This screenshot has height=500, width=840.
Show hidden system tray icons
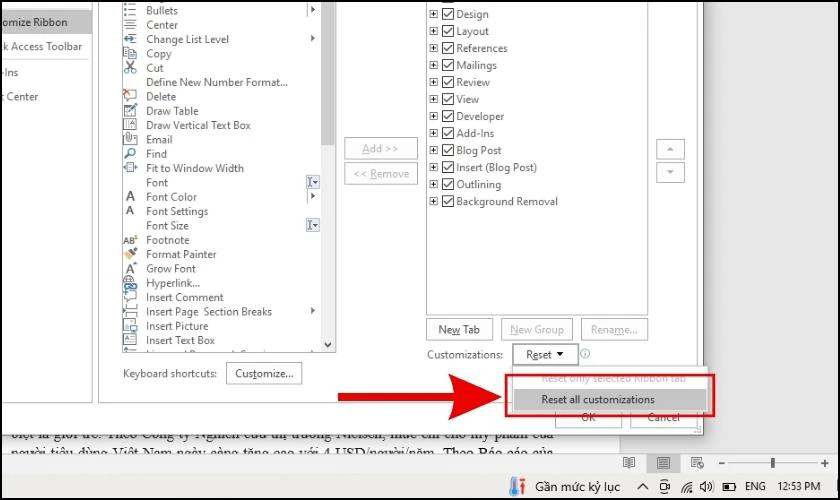[643, 487]
